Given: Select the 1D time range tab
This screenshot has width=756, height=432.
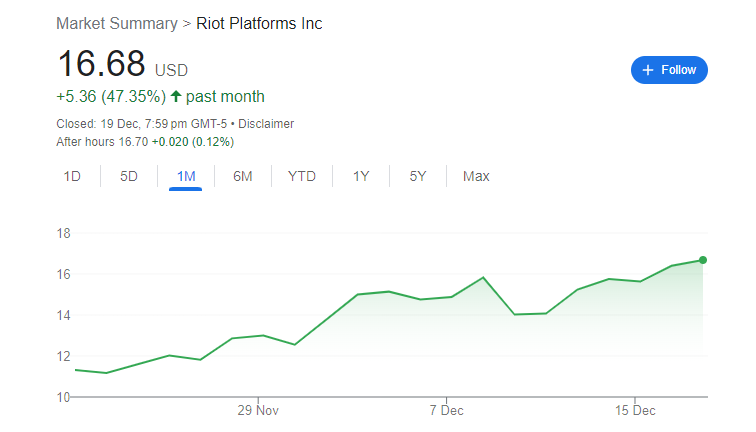Looking at the screenshot, I should point(72,177).
